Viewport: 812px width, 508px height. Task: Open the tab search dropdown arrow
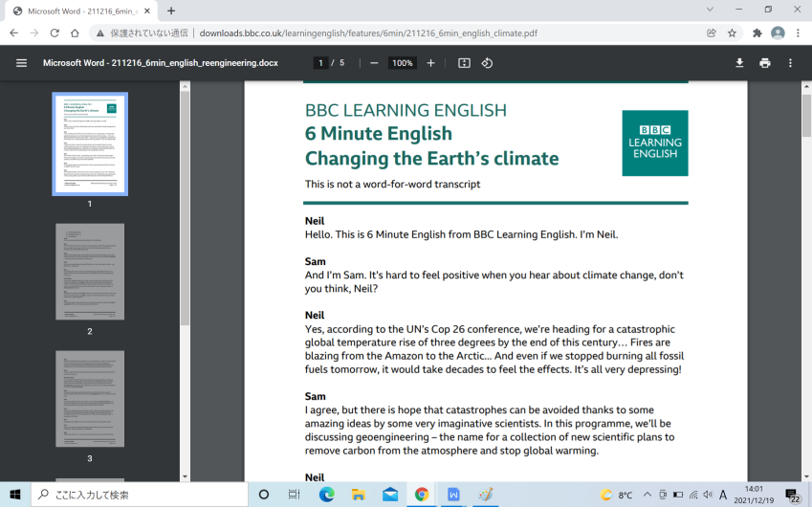tap(710, 10)
